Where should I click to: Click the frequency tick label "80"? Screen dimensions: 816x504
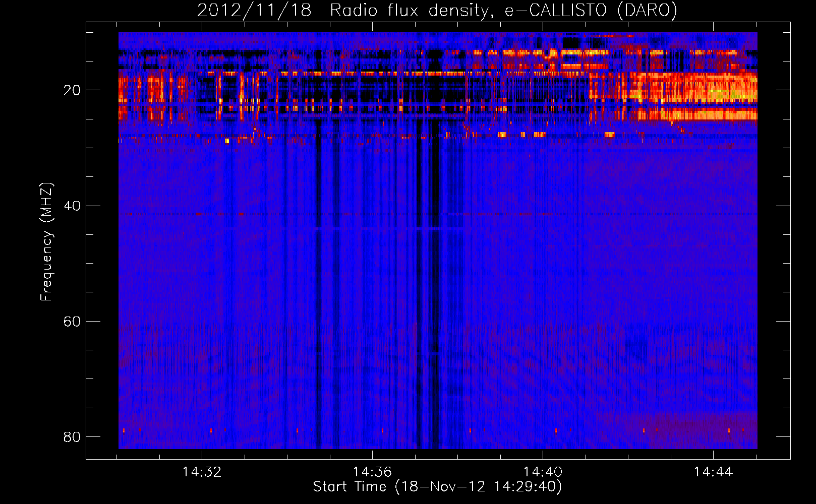(x=72, y=436)
